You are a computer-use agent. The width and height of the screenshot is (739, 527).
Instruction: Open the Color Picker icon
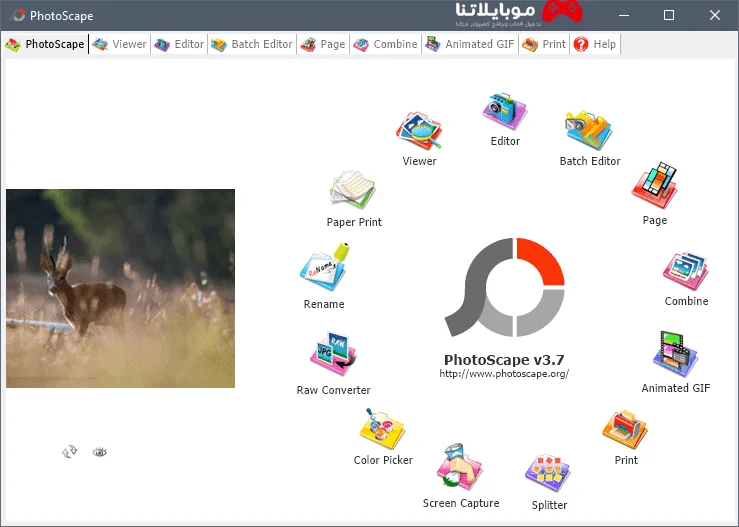(x=382, y=429)
